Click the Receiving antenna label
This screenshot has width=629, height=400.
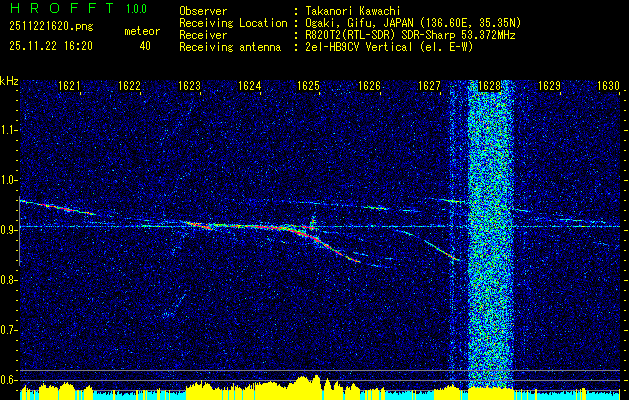pyautogui.click(x=230, y=47)
